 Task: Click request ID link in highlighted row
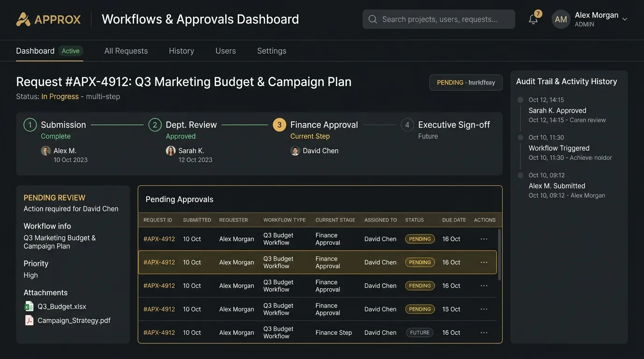click(159, 262)
